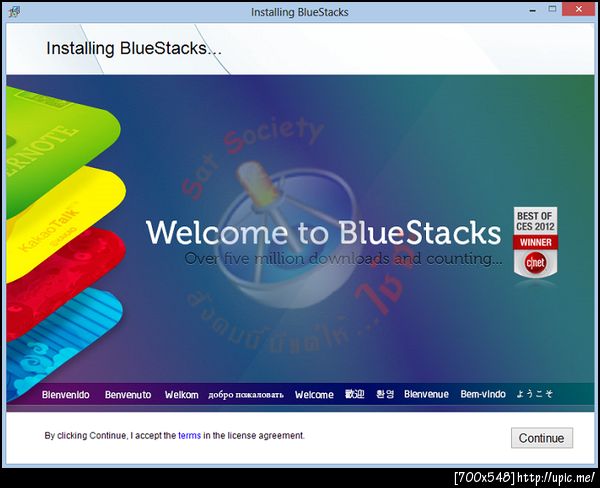
Task: Maximize the Installing BlueStacks window
Action: point(552,9)
